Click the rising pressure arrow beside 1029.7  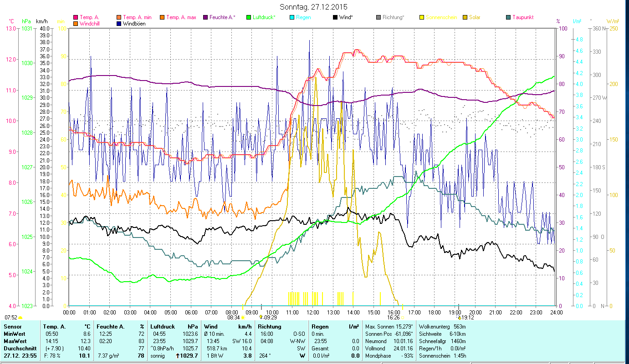click(178, 356)
